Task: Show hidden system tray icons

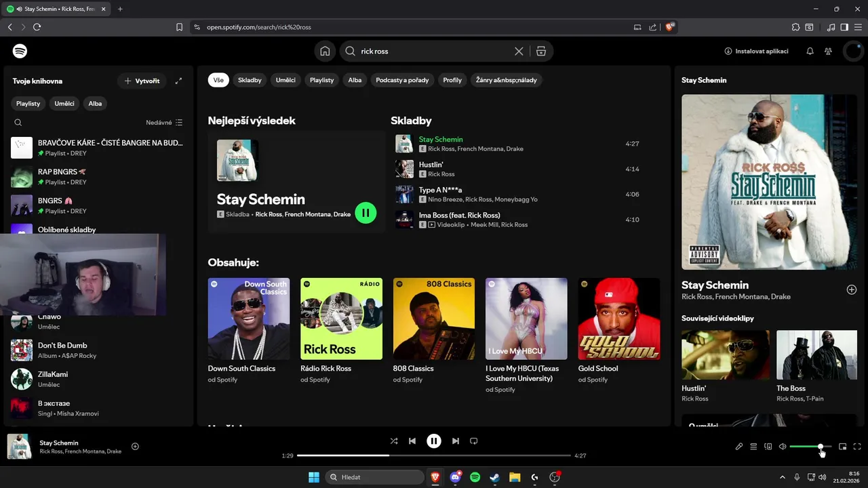Action: (782, 477)
